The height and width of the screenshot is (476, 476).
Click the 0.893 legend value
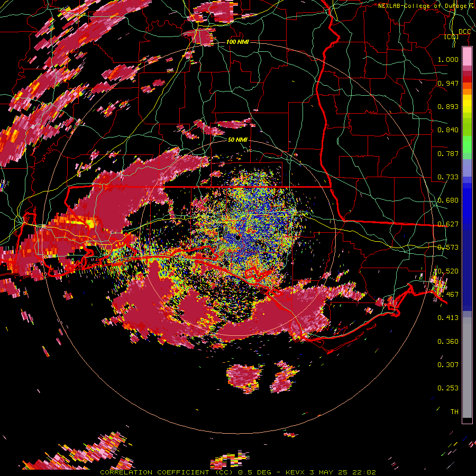pyautogui.click(x=448, y=106)
